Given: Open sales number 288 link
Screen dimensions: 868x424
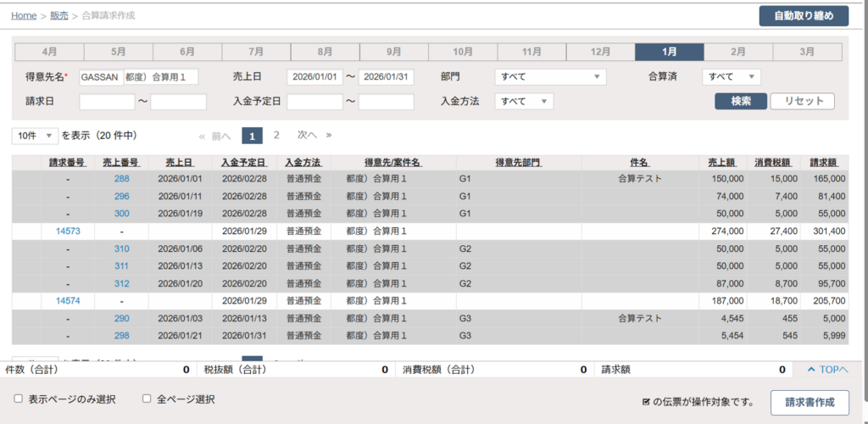Looking at the screenshot, I should 122,179.
